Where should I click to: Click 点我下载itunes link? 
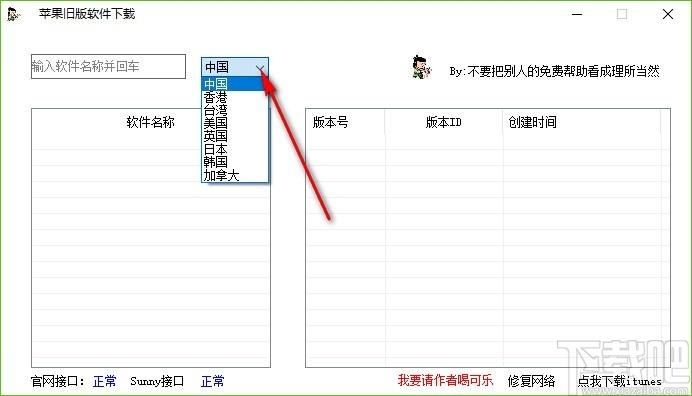tap(620, 381)
